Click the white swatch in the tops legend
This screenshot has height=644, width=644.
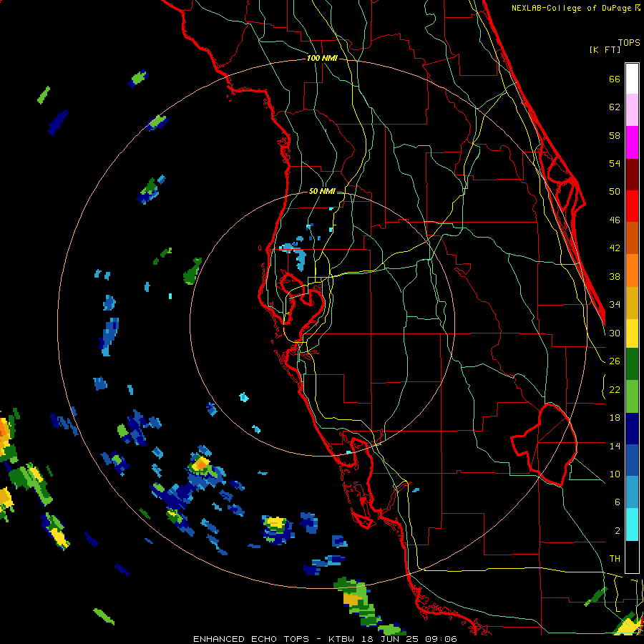click(632, 79)
